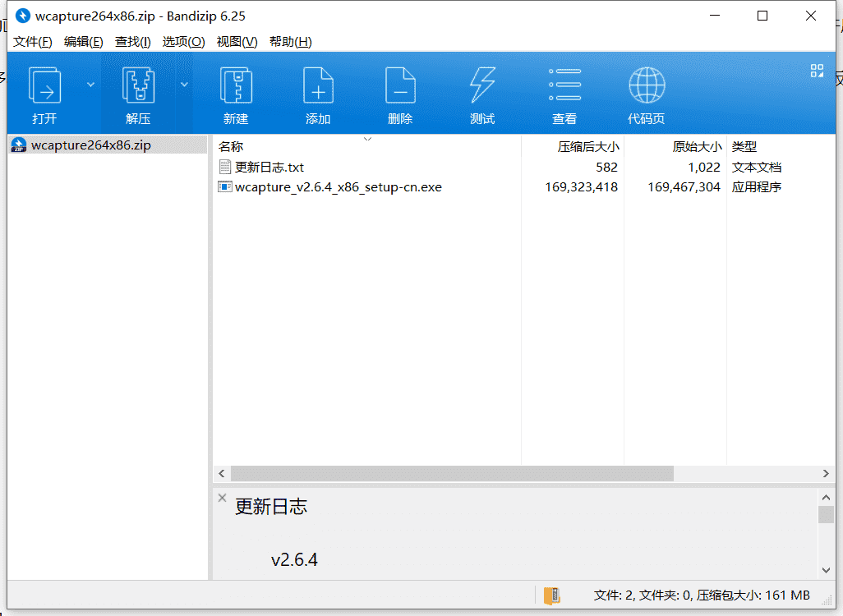Click the Add files (添加) toolbar icon
The height and width of the screenshot is (616, 843).
coord(318,85)
